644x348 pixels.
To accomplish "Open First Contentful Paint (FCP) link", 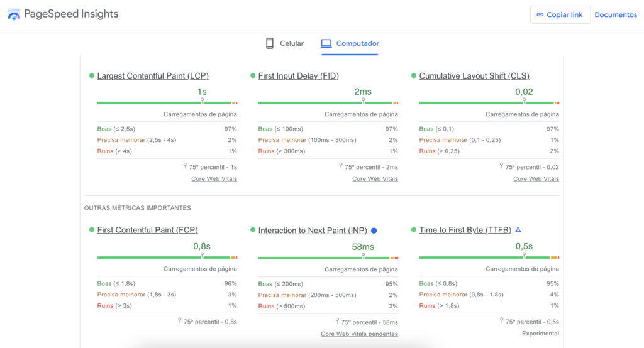I will pos(147,231).
